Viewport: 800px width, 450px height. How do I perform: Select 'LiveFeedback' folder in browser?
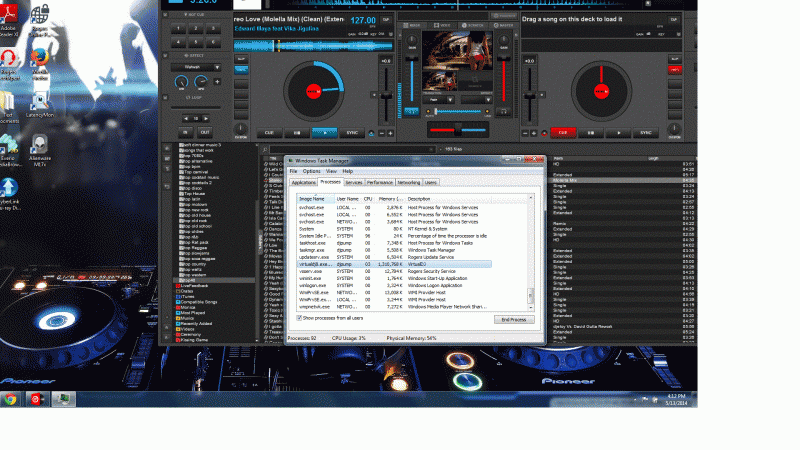(192, 286)
